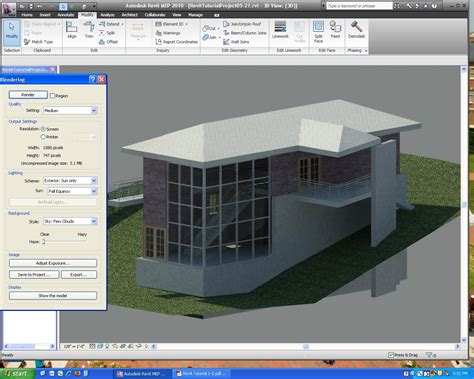Screen dimensions: 474x379
Task: Click the view scale 1/8" = 1'-0"
Action: 74,347
